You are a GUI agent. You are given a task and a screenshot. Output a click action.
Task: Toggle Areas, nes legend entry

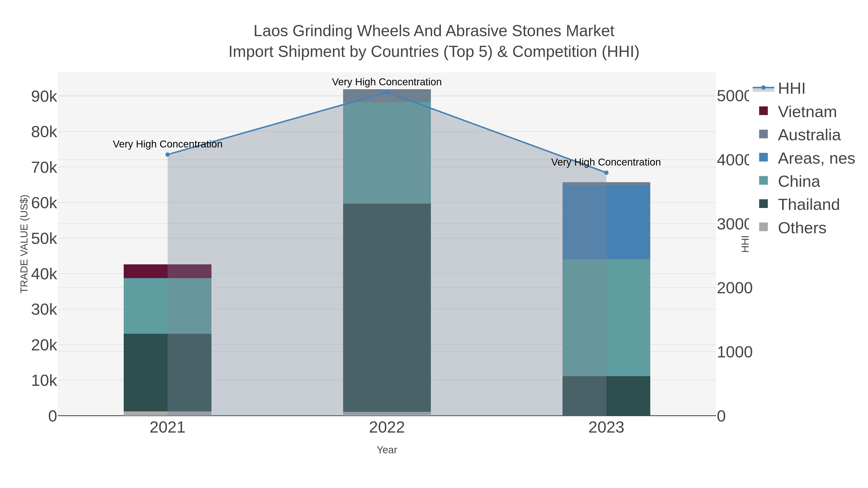pos(807,158)
